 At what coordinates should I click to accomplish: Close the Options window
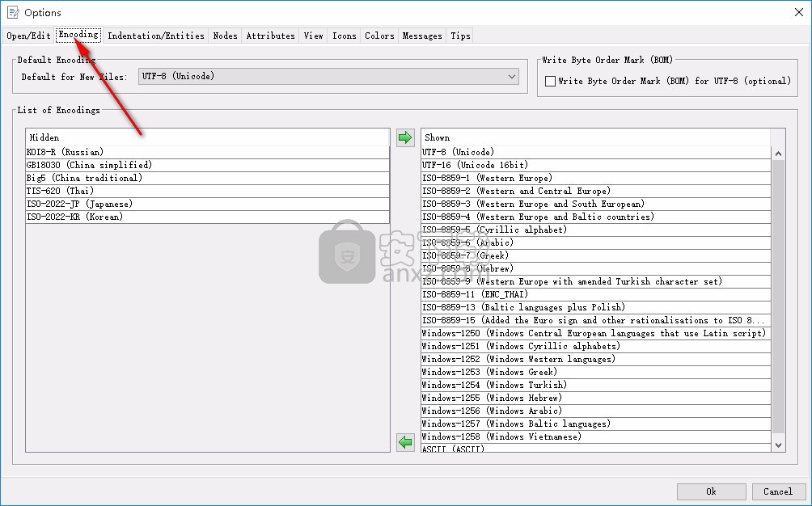pyautogui.click(x=799, y=12)
